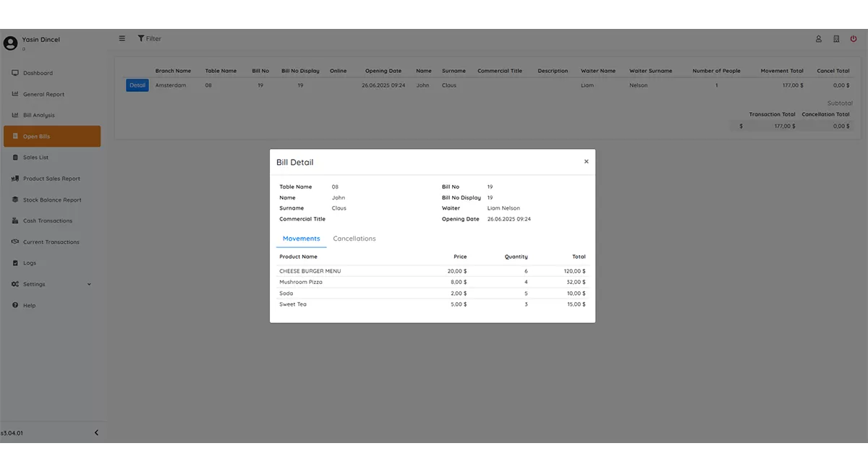Select the Movements tab
Image resolution: width=868 pixels, height=472 pixels.
(302, 239)
